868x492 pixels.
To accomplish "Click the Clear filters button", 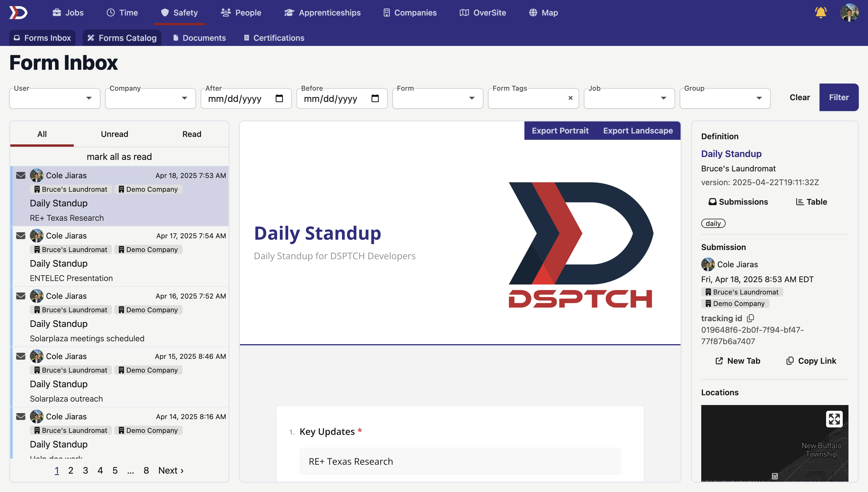I will point(799,97).
